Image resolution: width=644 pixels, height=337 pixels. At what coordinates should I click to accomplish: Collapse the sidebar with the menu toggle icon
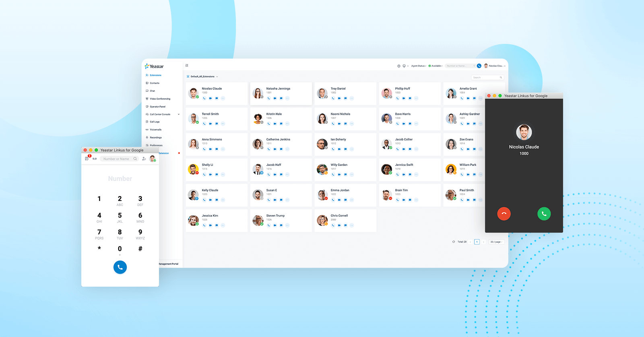click(x=187, y=65)
